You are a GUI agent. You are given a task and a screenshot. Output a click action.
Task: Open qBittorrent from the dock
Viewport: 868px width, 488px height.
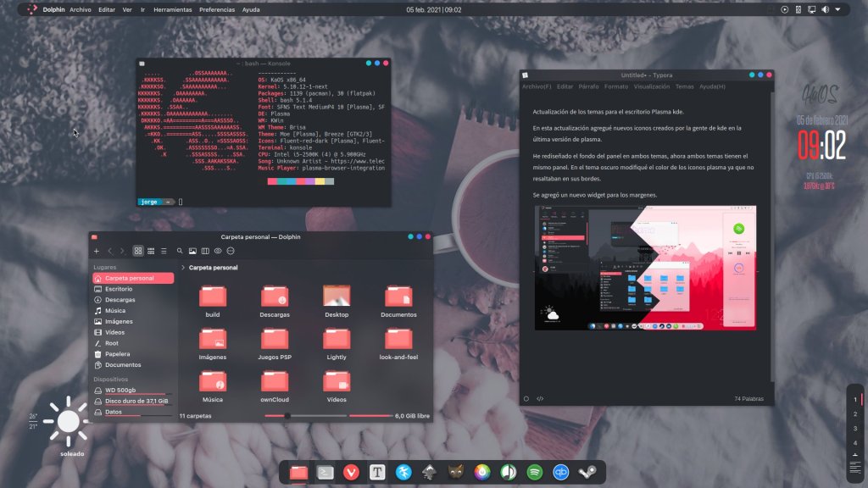coord(560,473)
